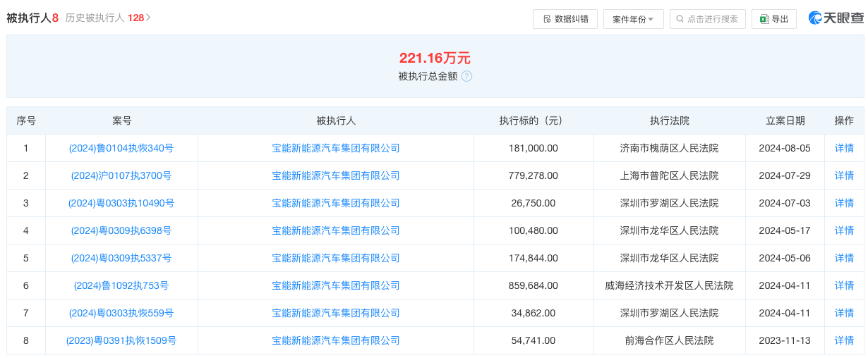868x358 pixels.
Task: Click 宝能新能源汽车集团有限公司 in row 8
Action: coord(336,340)
